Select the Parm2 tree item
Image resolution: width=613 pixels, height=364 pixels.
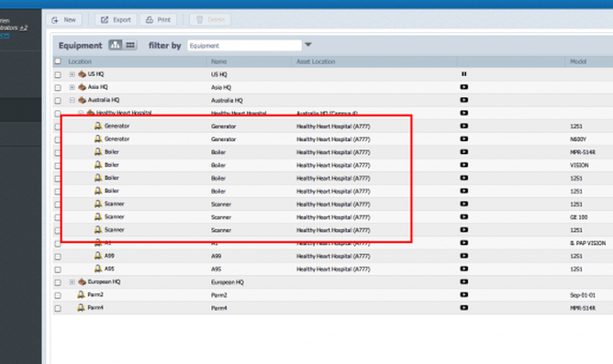(x=95, y=294)
